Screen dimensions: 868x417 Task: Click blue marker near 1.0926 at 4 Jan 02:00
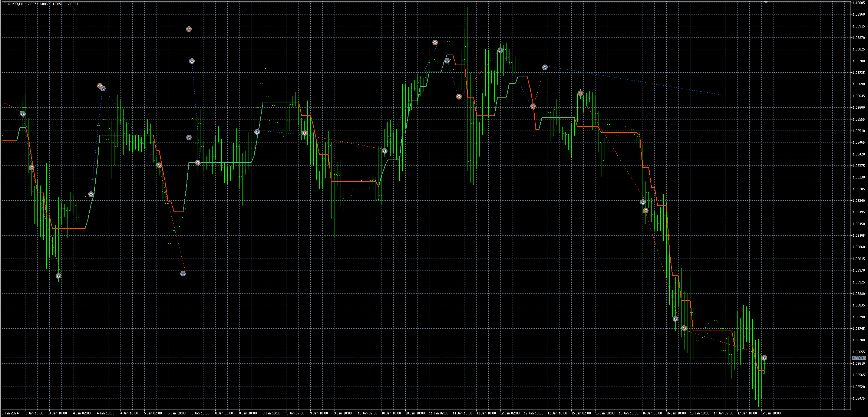[x=91, y=194]
